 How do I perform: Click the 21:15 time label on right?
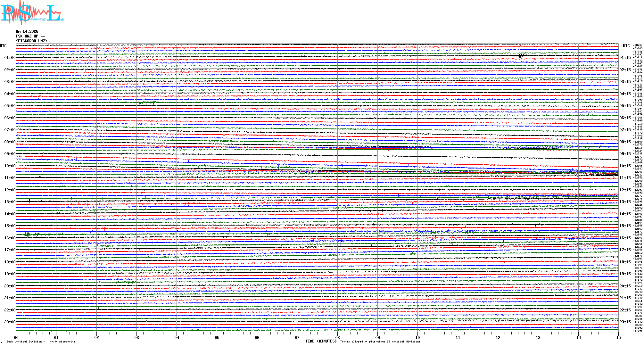tap(625, 298)
